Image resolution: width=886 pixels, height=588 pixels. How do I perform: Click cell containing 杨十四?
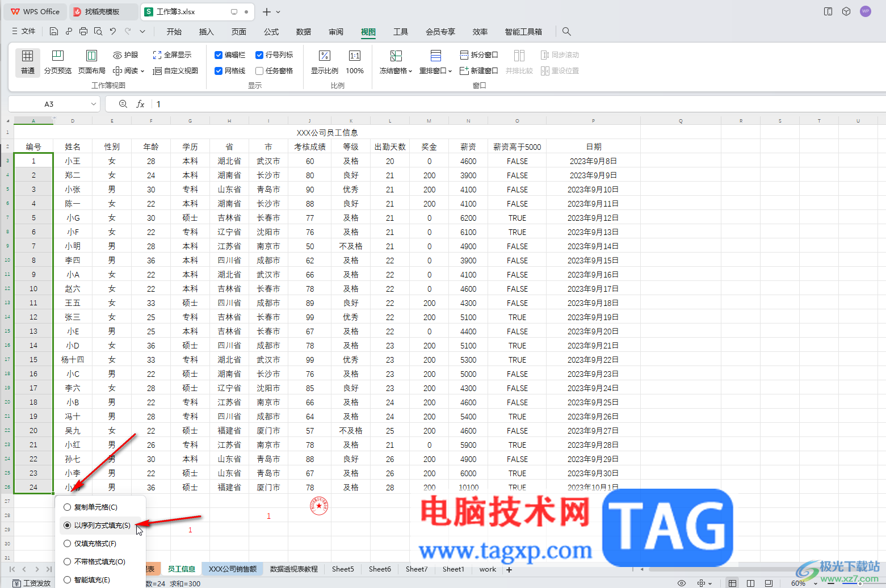[73, 360]
